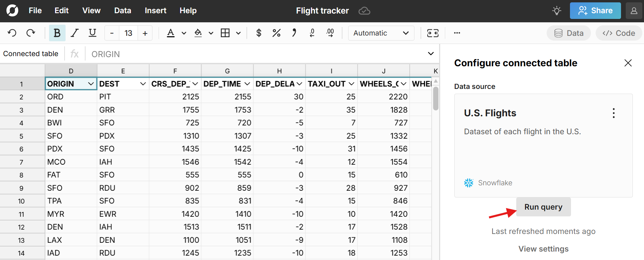Toggle italic formatting
The height and width of the screenshot is (260, 644).
pos(75,33)
